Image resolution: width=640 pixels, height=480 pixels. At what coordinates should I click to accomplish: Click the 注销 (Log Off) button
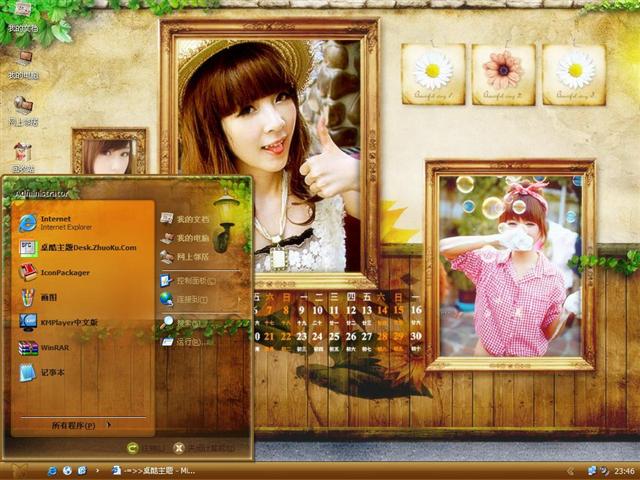tap(146, 448)
